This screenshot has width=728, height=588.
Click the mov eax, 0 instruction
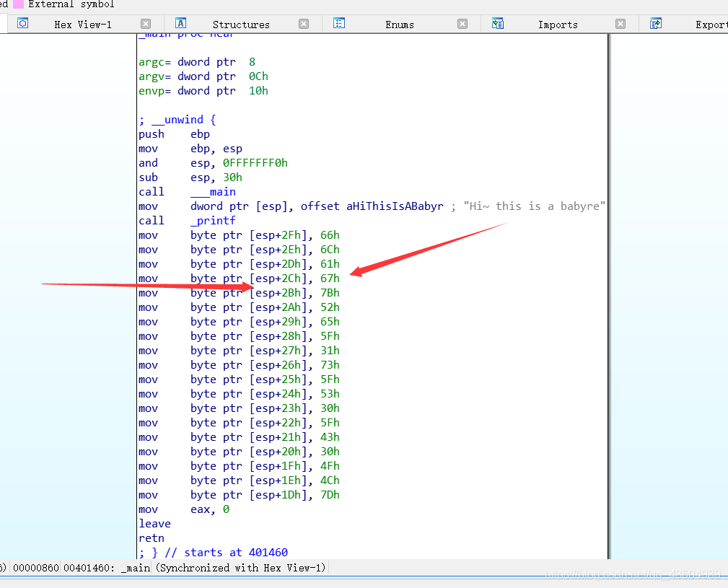[x=184, y=509]
